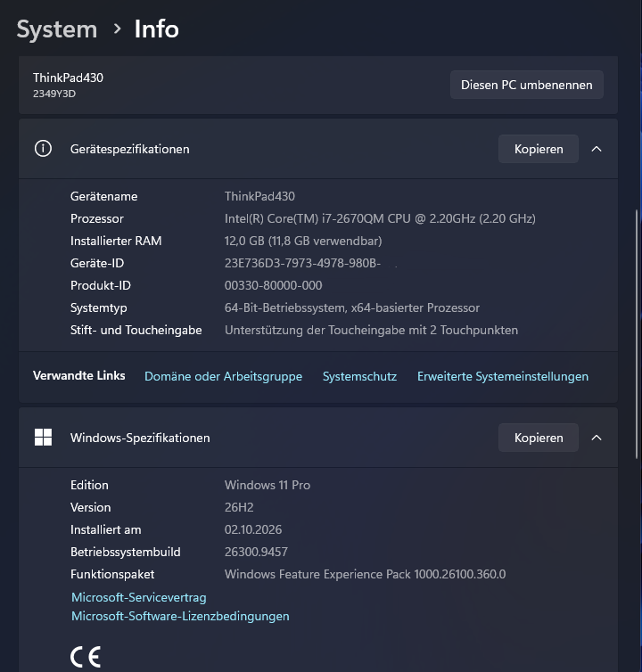
Task: Click the Produkt-ID label
Action: tap(101, 285)
